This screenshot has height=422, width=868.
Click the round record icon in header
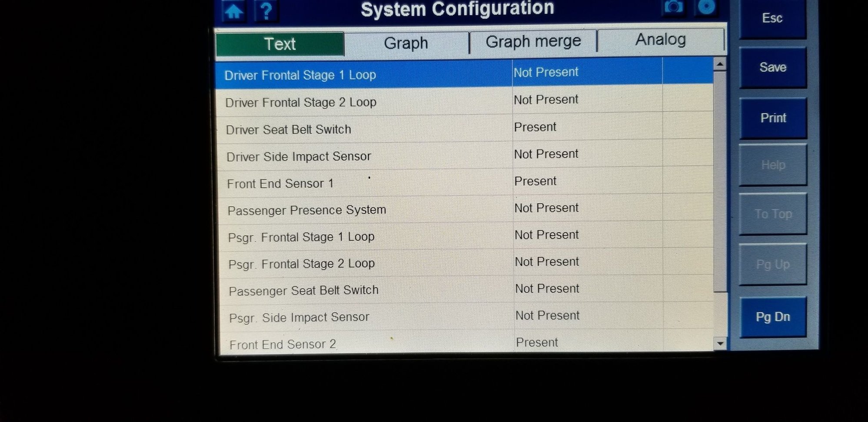[706, 7]
